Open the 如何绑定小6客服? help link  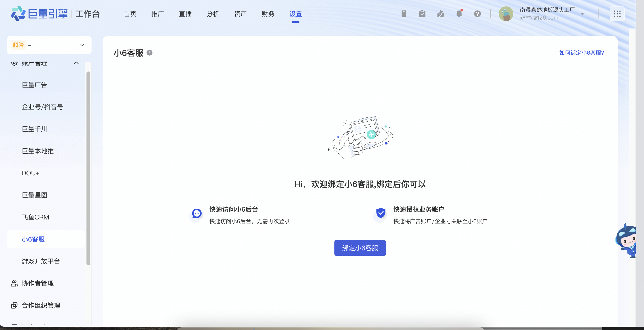point(581,53)
